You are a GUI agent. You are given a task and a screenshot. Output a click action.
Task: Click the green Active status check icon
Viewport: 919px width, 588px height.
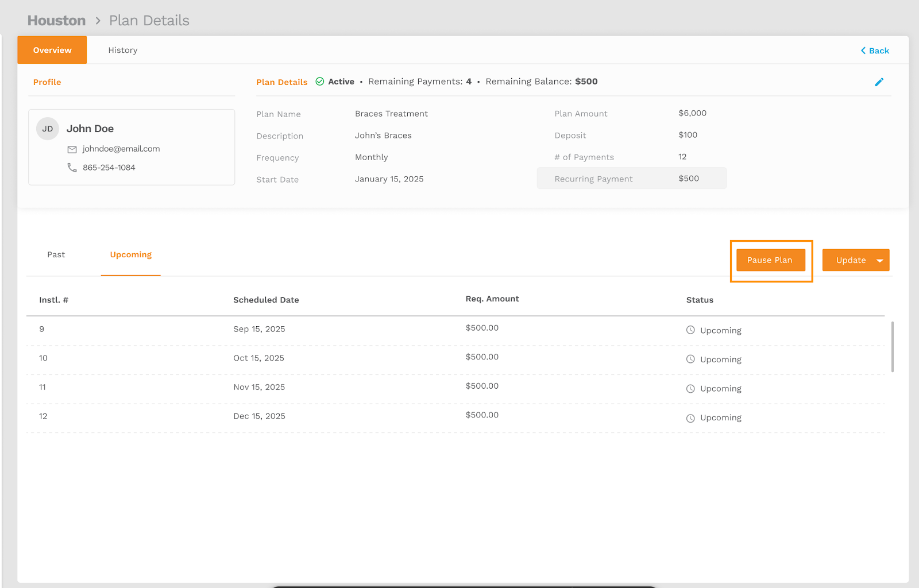click(x=320, y=82)
